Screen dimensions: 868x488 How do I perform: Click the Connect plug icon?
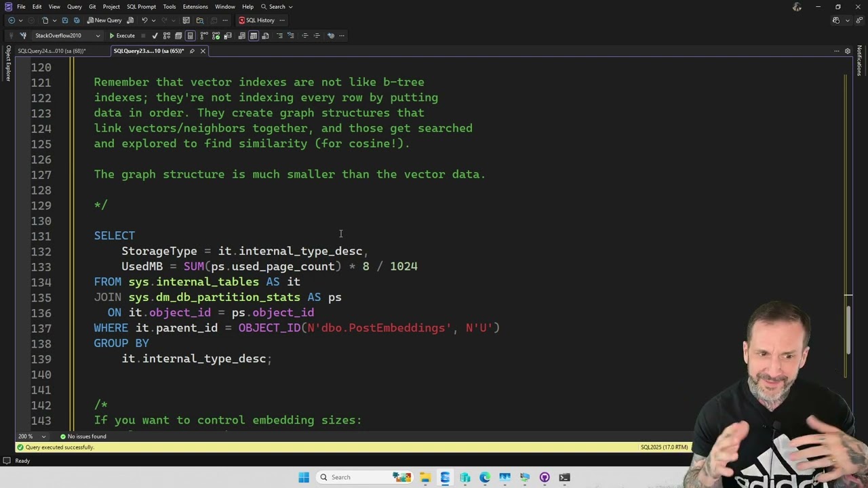pos(11,35)
